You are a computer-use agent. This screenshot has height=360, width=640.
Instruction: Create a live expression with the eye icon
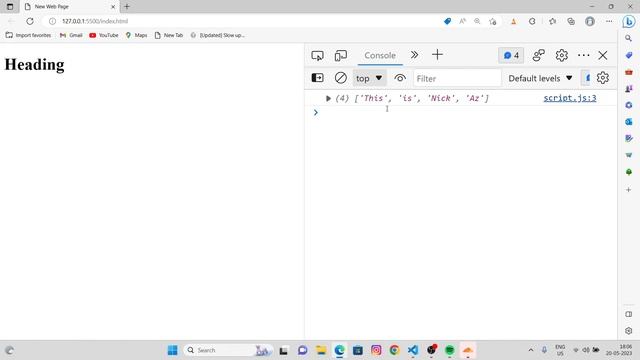coord(400,78)
